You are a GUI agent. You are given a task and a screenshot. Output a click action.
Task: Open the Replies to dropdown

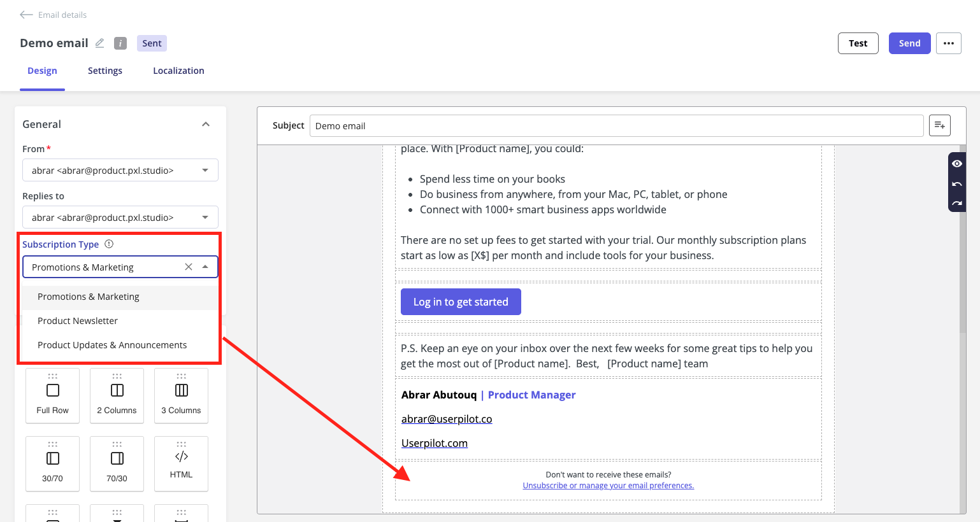click(x=120, y=217)
